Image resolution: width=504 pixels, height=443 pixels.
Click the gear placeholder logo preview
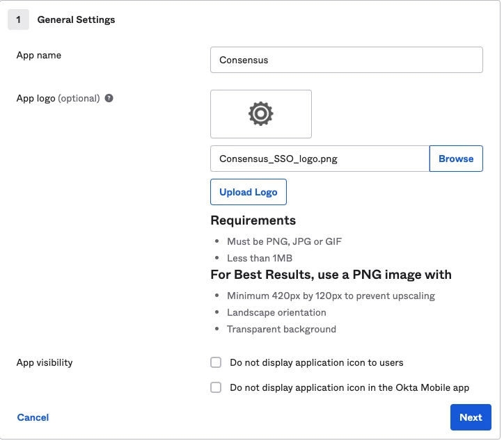point(261,114)
